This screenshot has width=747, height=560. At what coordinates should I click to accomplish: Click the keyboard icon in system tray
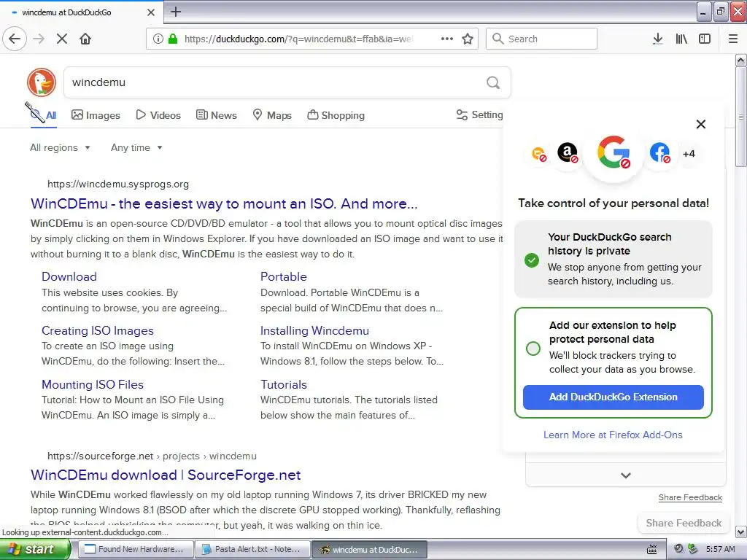651,550
